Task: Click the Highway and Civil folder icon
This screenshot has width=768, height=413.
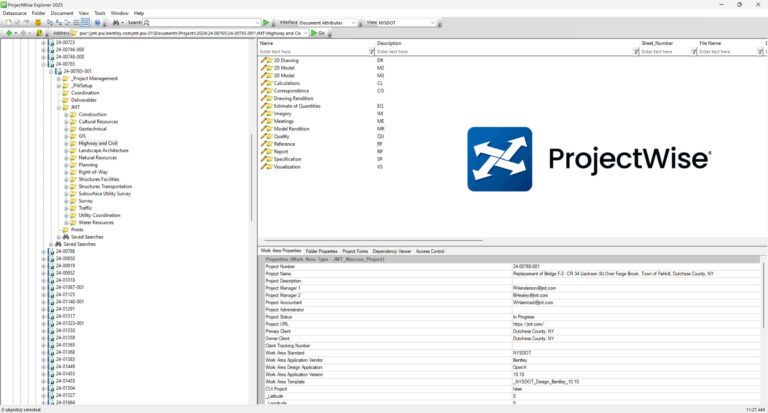Action: pos(73,143)
